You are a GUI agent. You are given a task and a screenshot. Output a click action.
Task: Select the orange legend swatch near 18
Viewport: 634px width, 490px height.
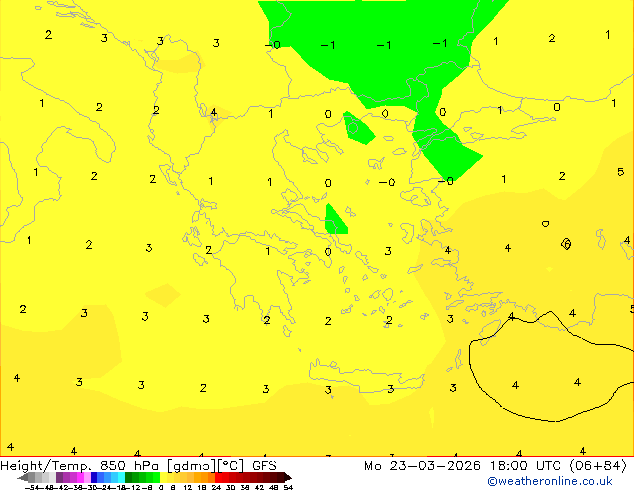pyautogui.click(x=197, y=477)
